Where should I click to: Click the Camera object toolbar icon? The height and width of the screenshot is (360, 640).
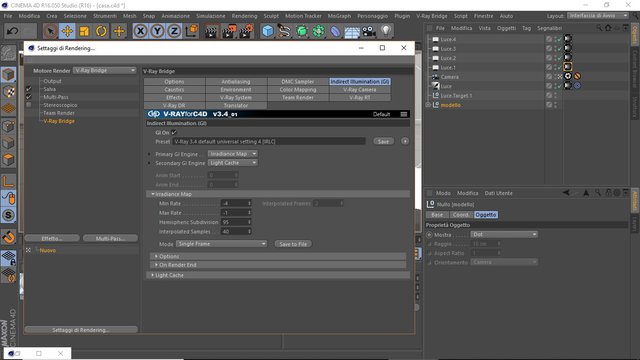tap(369, 31)
